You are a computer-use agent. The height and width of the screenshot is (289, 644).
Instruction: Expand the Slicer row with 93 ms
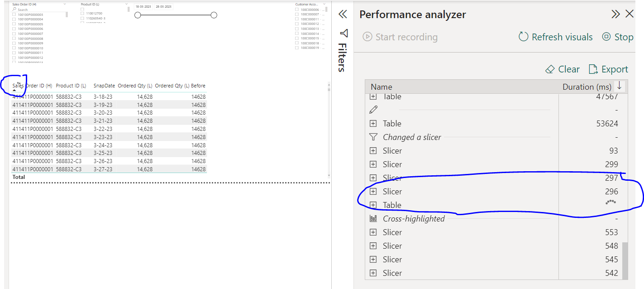[373, 151]
